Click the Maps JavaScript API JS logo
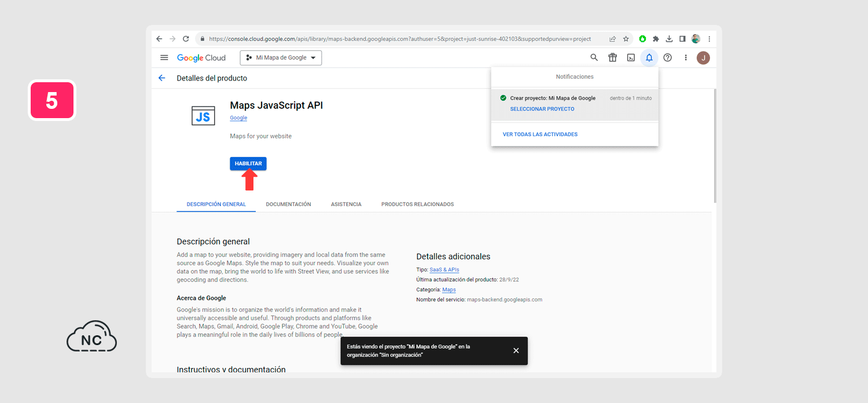 click(x=203, y=116)
